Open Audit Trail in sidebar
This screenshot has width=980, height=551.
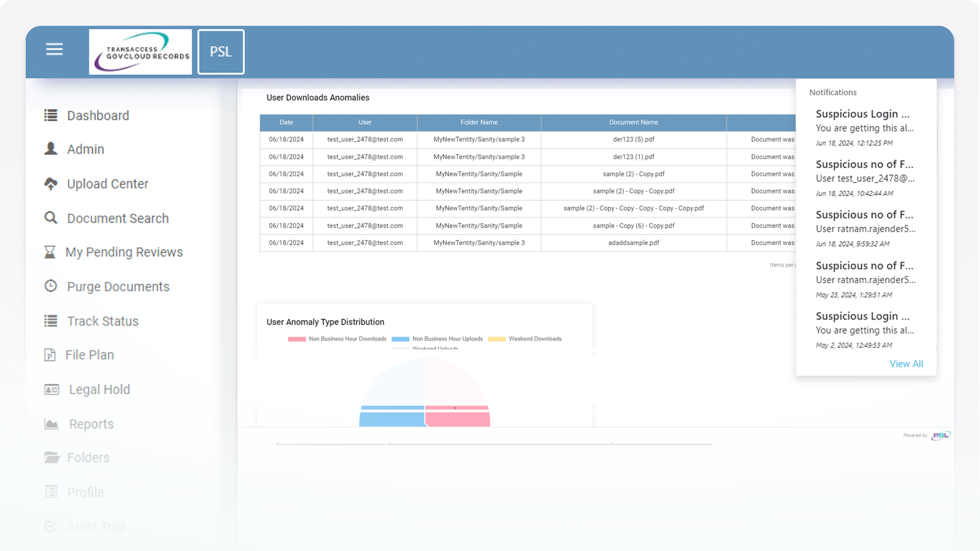pyautogui.click(x=96, y=527)
